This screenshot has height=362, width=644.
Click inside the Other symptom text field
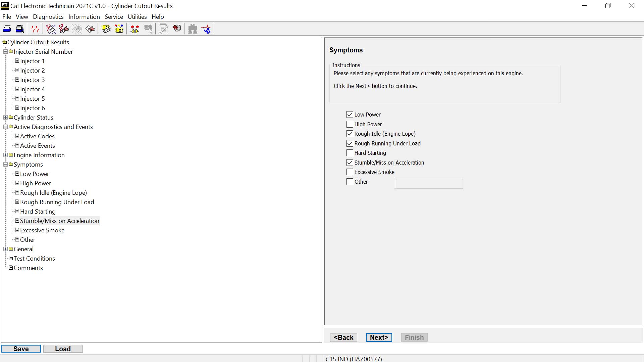point(428,183)
